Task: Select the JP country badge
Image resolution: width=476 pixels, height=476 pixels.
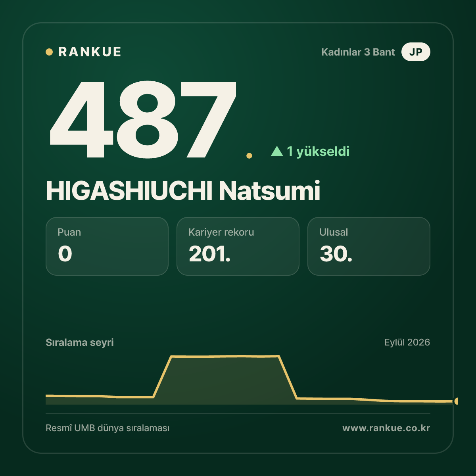Action: [x=416, y=52]
